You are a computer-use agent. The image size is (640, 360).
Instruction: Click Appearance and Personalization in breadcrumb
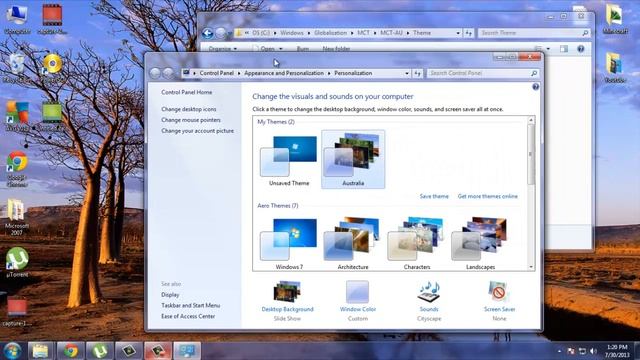pos(284,73)
